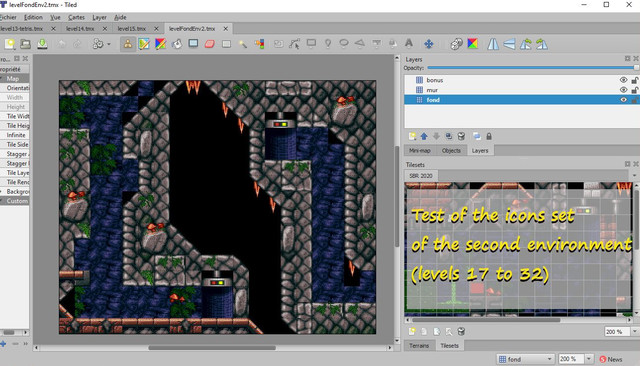640x366 pixels.
Task: Click the Open file toolbar icon
Action: click(25, 44)
